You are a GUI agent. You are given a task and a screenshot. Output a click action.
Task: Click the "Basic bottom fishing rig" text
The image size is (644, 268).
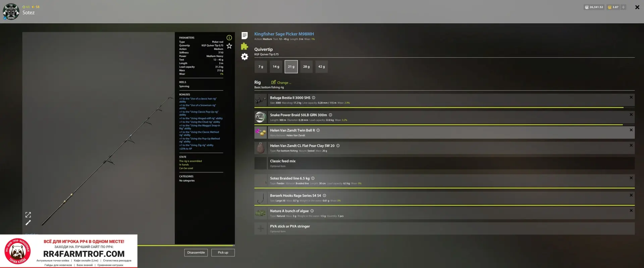tap(269, 87)
